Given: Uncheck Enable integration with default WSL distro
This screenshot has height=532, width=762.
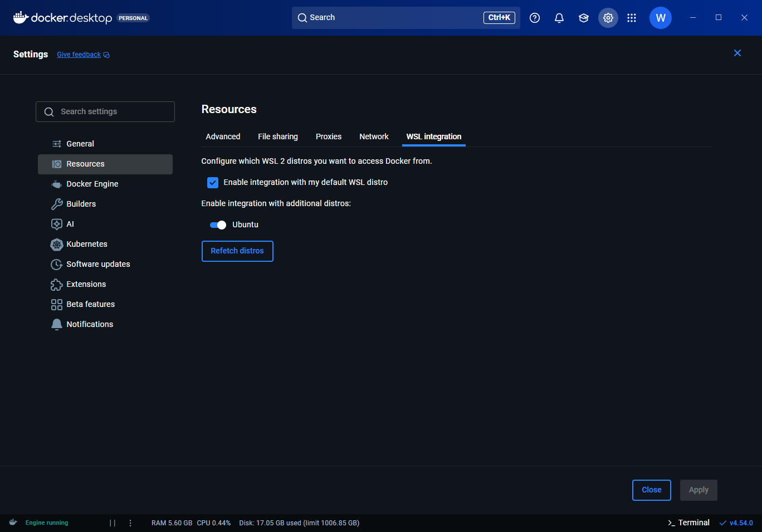Looking at the screenshot, I should pyautogui.click(x=213, y=183).
